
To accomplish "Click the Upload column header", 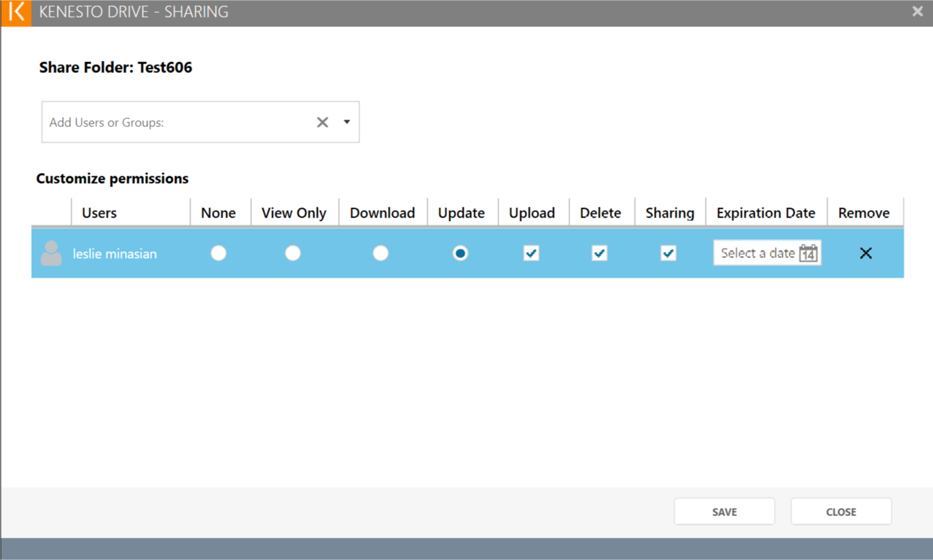I will pos(534,213).
